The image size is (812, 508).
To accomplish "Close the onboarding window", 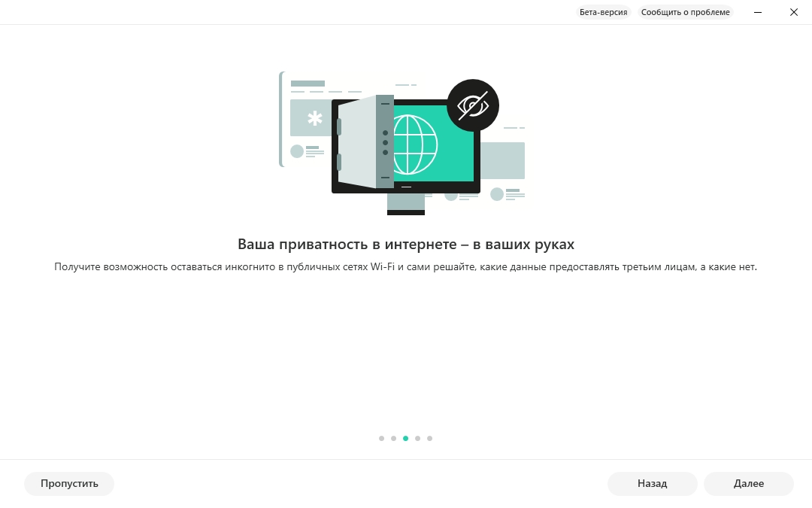I will [x=793, y=12].
